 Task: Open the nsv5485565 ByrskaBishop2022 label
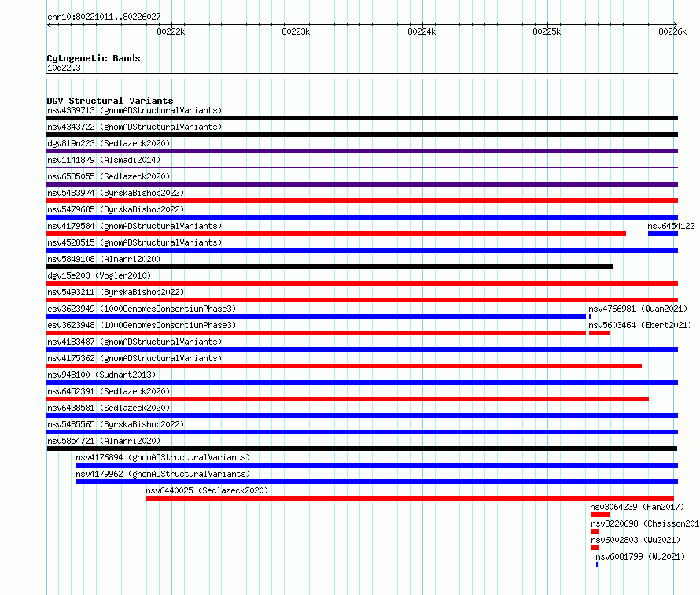[116, 424]
